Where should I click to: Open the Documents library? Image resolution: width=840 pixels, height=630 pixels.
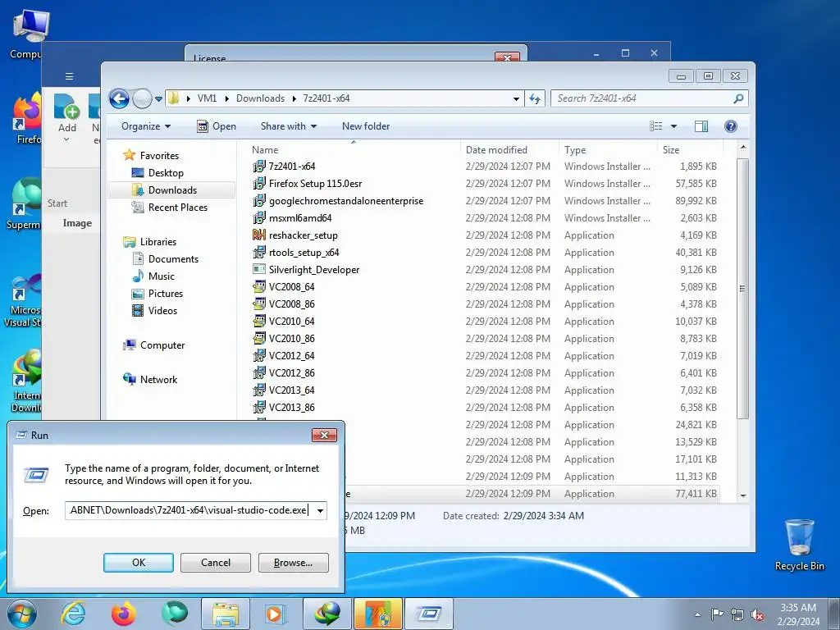[x=173, y=259]
